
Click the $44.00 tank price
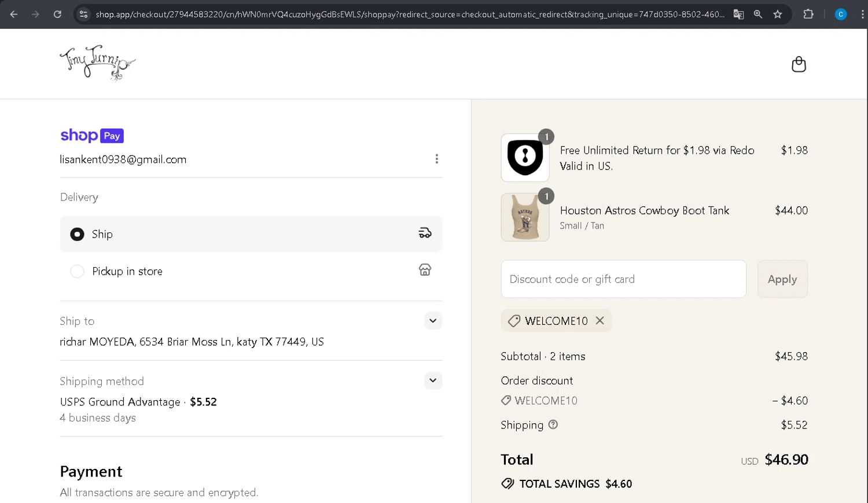(791, 210)
